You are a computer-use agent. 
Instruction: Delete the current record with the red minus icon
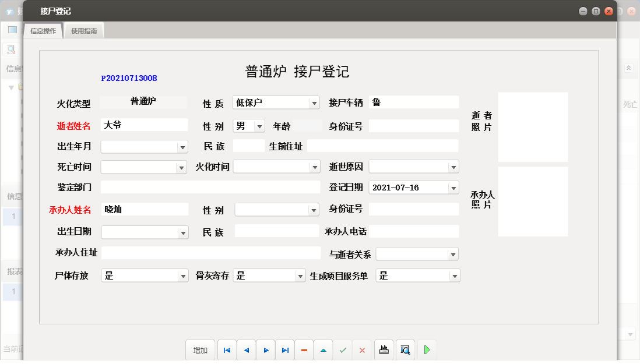(304, 349)
